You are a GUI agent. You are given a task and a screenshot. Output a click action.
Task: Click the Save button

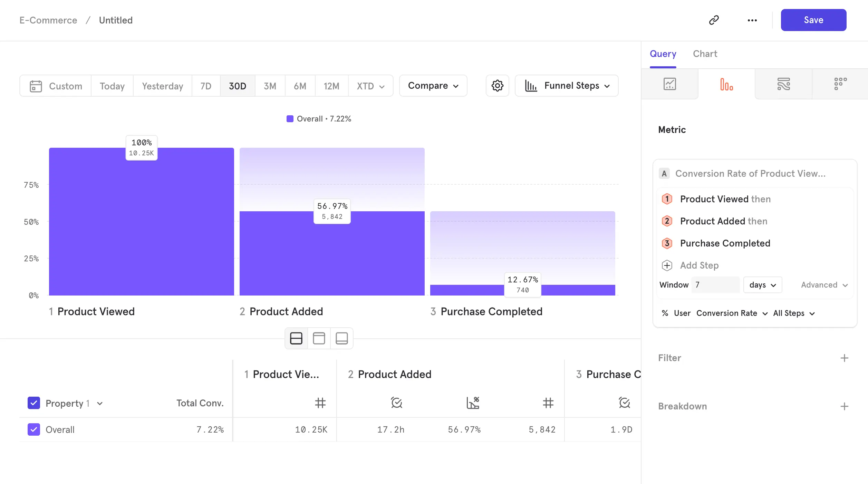[813, 20]
